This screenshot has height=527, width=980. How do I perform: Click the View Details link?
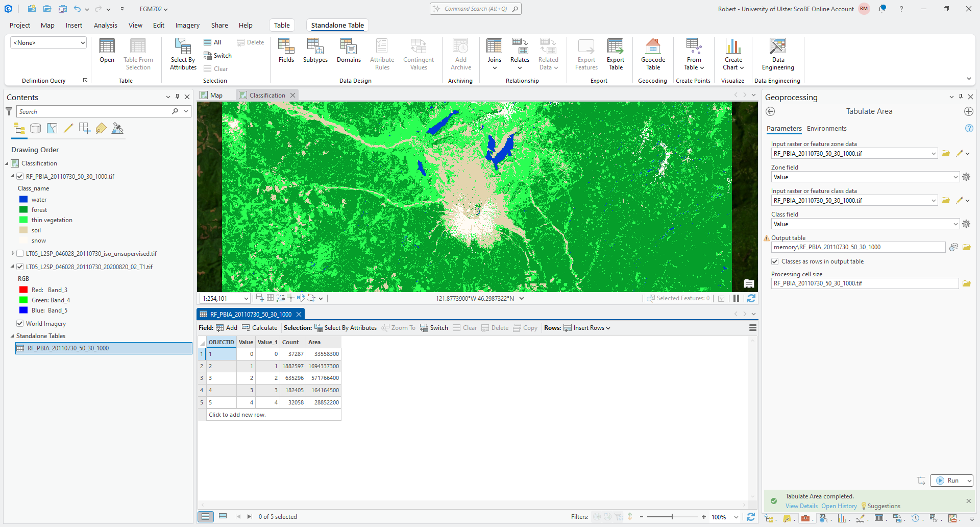pyautogui.click(x=801, y=506)
